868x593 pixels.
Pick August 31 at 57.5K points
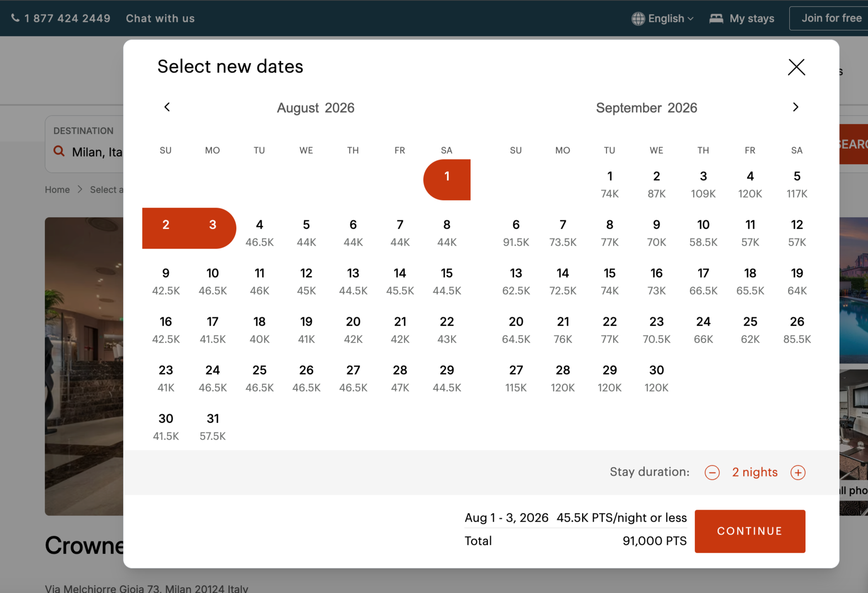[x=213, y=426]
